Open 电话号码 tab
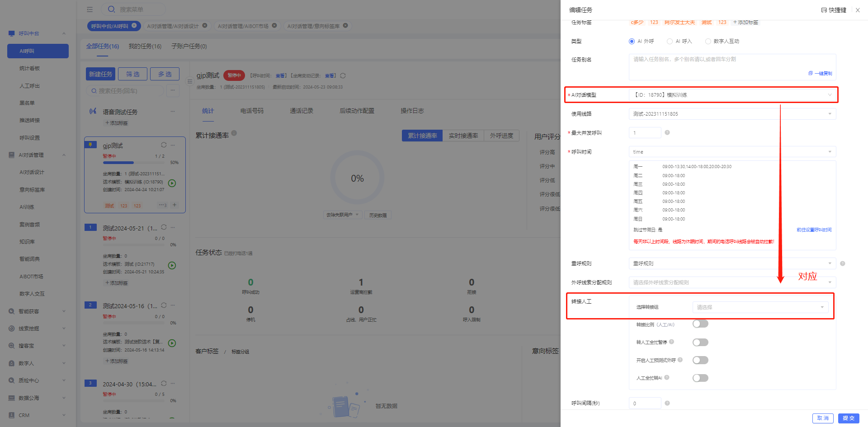Screen dimensions: 868x427 coord(252,111)
